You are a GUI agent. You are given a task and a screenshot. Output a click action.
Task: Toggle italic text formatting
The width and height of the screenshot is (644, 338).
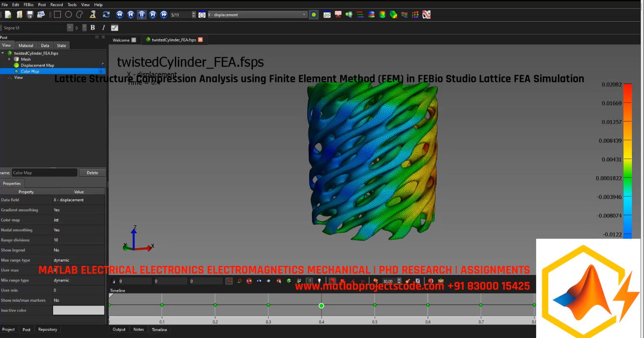coord(103,27)
